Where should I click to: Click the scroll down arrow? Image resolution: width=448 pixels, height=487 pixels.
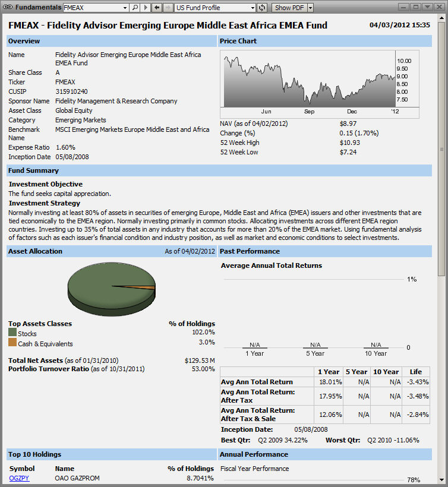tap(441, 480)
